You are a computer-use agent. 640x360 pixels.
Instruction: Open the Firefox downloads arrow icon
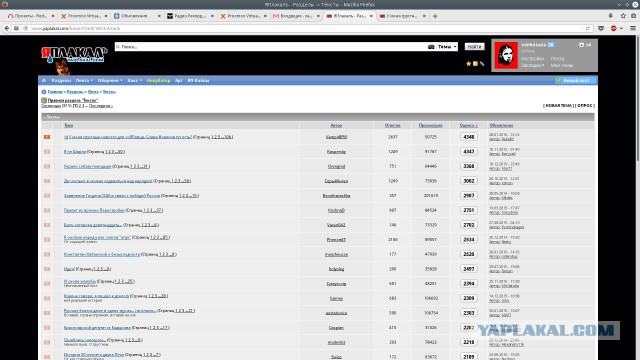(611, 16)
